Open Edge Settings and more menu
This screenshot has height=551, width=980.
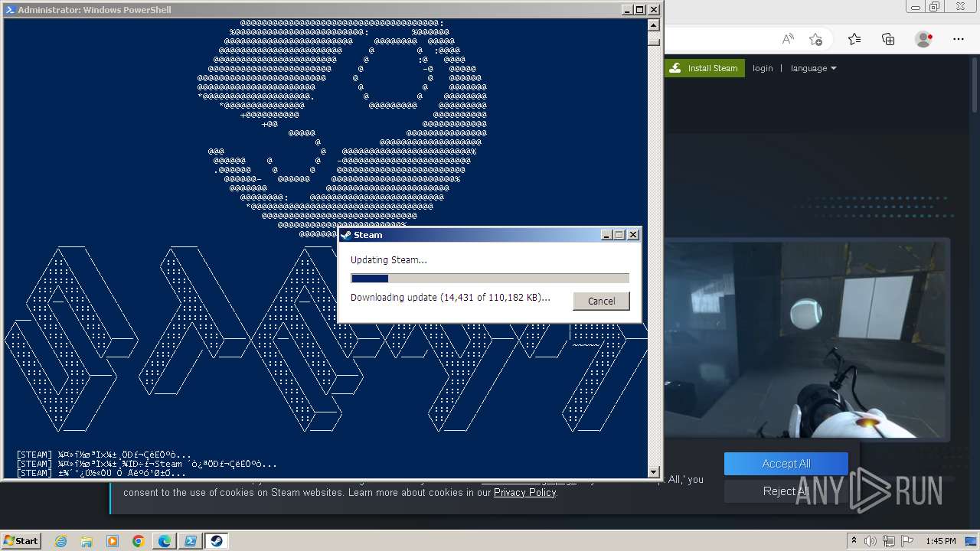pyautogui.click(x=959, y=39)
